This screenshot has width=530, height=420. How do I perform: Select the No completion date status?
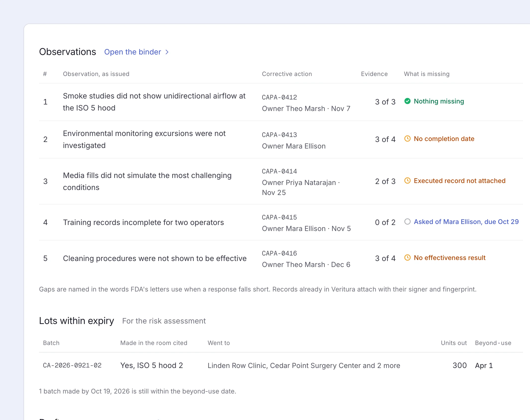pyautogui.click(x=444, y=139)
